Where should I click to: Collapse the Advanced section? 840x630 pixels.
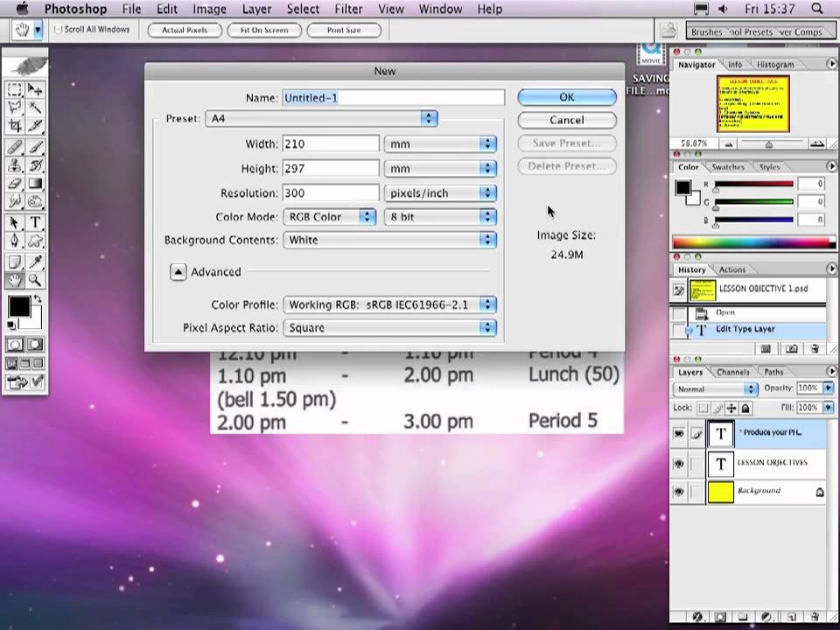tap(178, 271)
